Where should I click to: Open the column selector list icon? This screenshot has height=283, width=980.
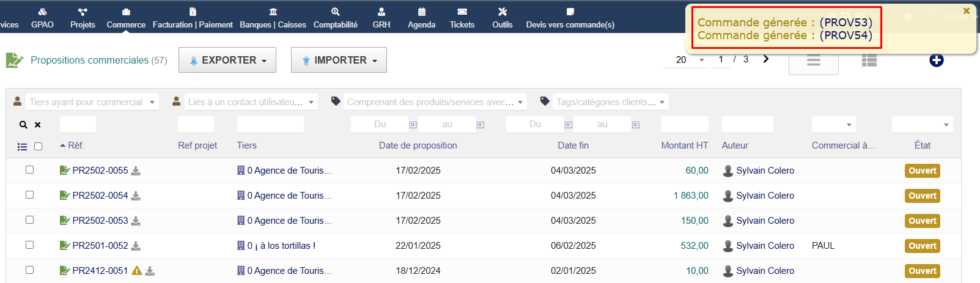[x=23, y=147]
